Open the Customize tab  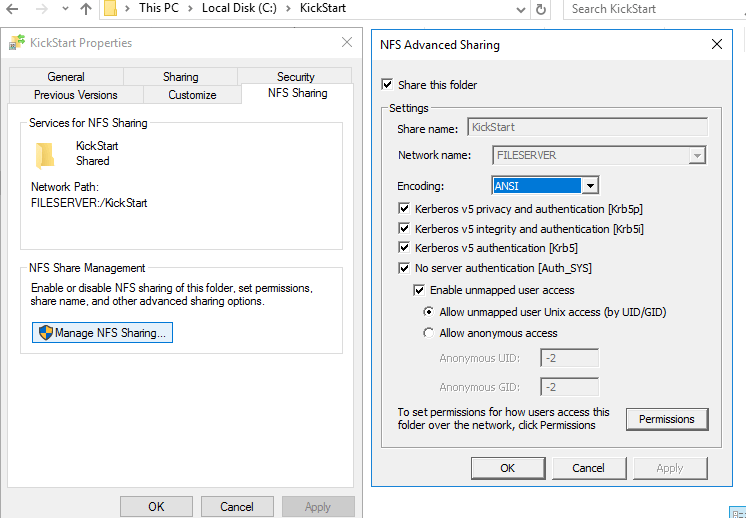tap(192, 95)
